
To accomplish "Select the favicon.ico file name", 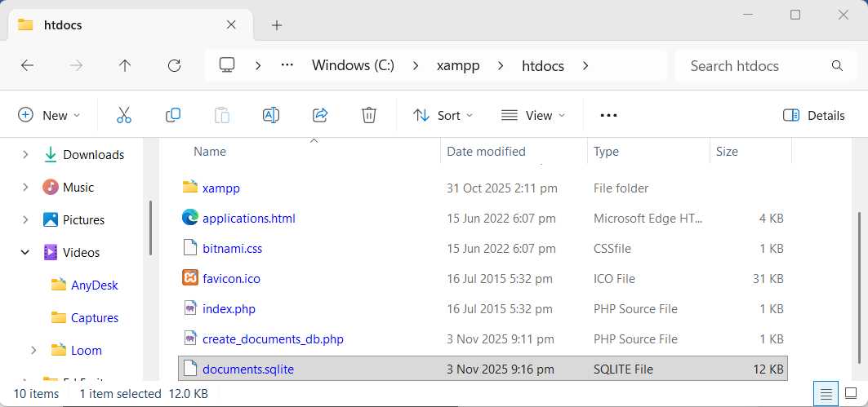I will pos(231,278).
